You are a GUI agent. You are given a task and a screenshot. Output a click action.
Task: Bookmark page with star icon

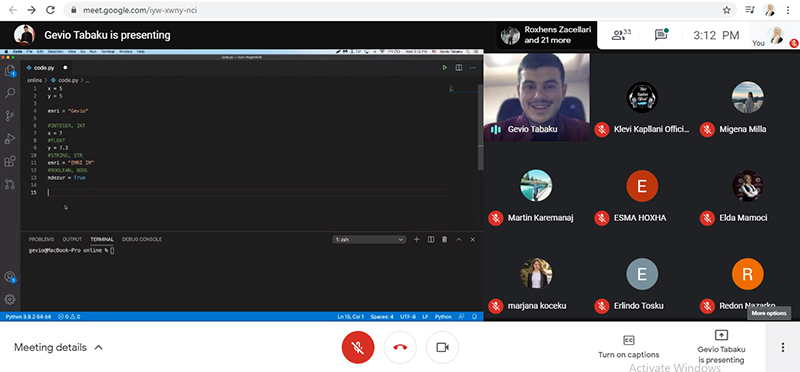727,10
